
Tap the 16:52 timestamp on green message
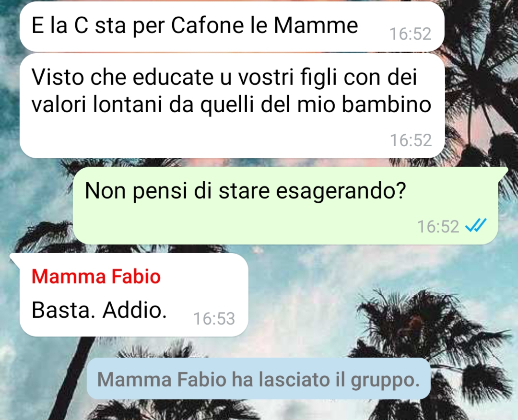(x=438, y=226)
